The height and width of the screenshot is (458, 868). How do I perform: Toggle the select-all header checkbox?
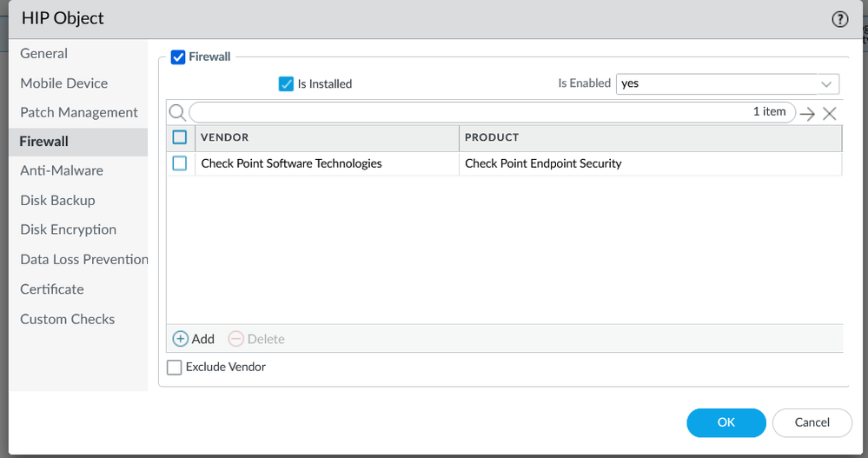180,137
